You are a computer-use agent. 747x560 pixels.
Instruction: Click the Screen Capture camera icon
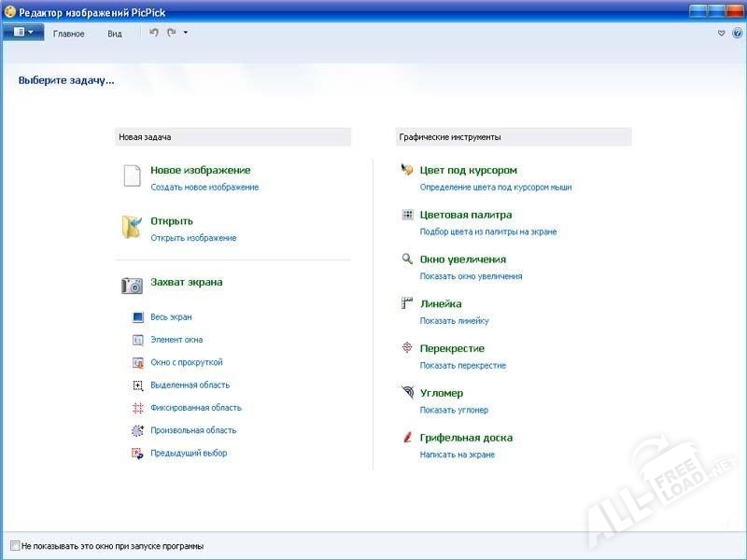tap(132, 285)
